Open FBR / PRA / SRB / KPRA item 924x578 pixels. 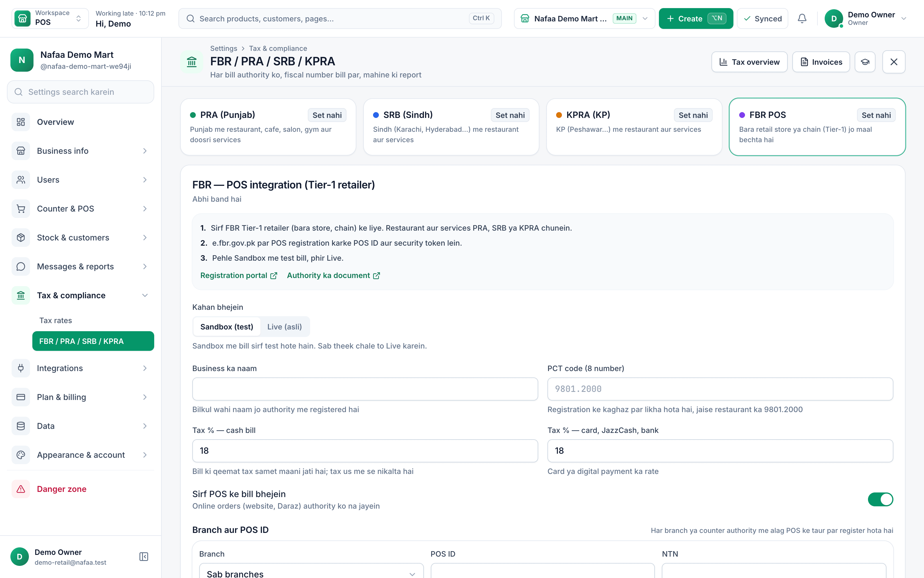[93, 341]
